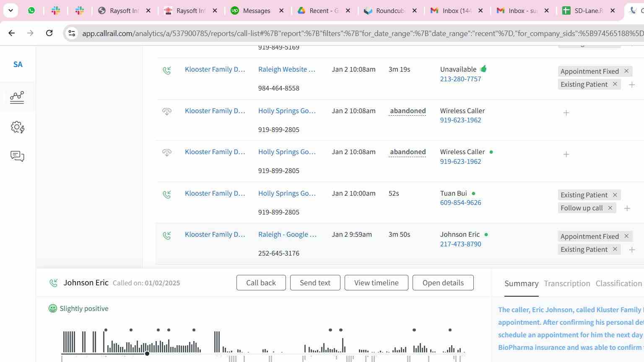
Task: Click Tuan Bui caller name
Action: click(453, 193)
